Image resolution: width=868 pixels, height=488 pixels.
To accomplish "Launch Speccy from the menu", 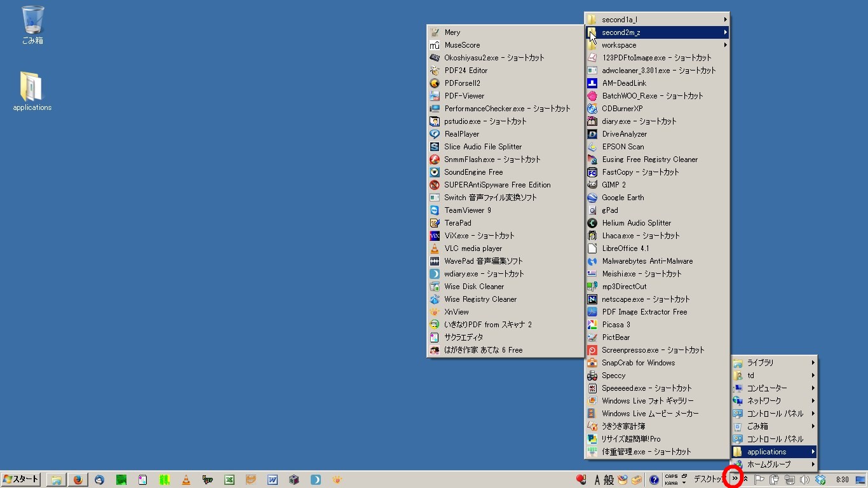I will 657,376.
